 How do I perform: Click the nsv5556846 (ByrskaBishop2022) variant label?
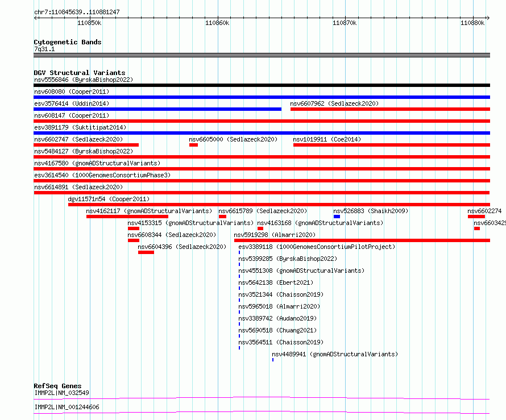tap(84, 80)
